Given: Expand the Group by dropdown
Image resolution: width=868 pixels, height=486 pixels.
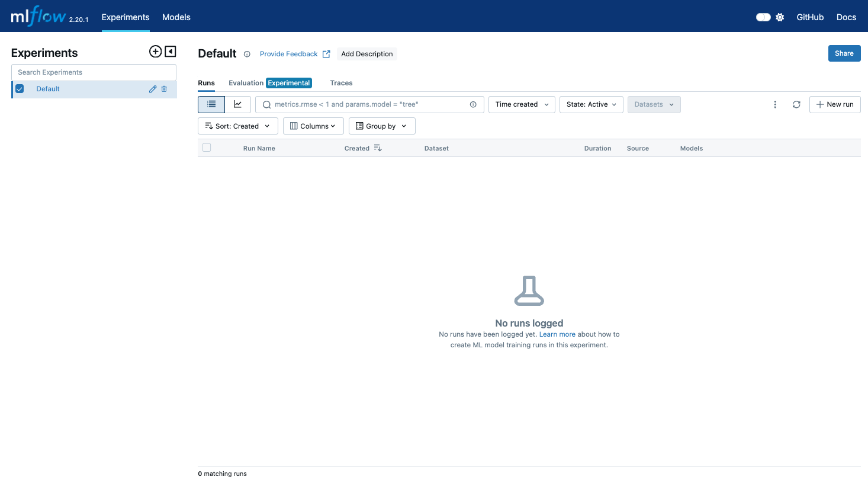Looking at the screenshot, I should click(382, 126).
